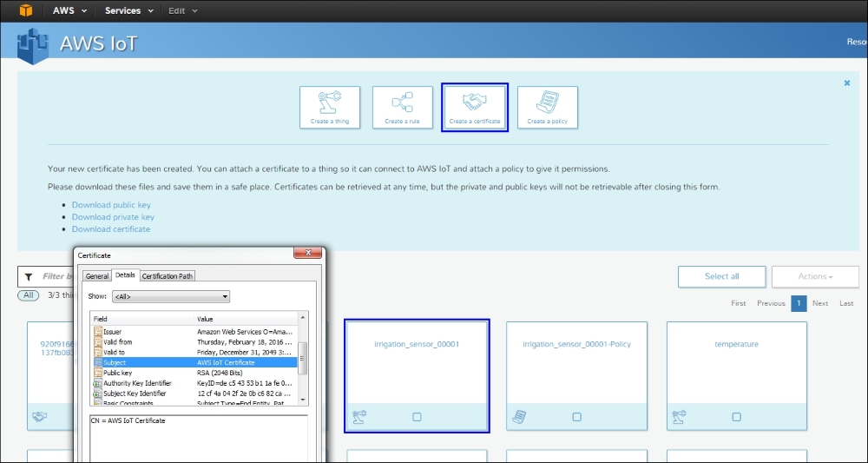Go to the Last page
This screenshot has height=463, width=868.
coord(846,303)
